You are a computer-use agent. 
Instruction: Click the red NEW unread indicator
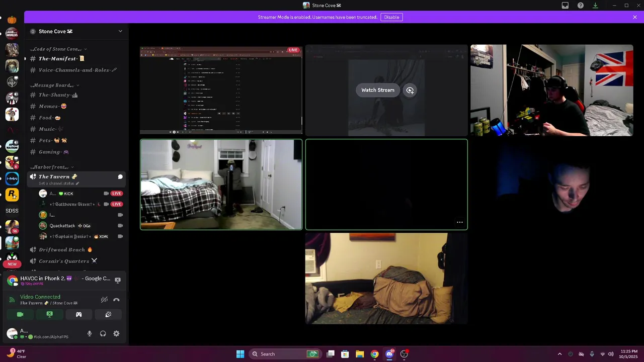tap(12, 264)
